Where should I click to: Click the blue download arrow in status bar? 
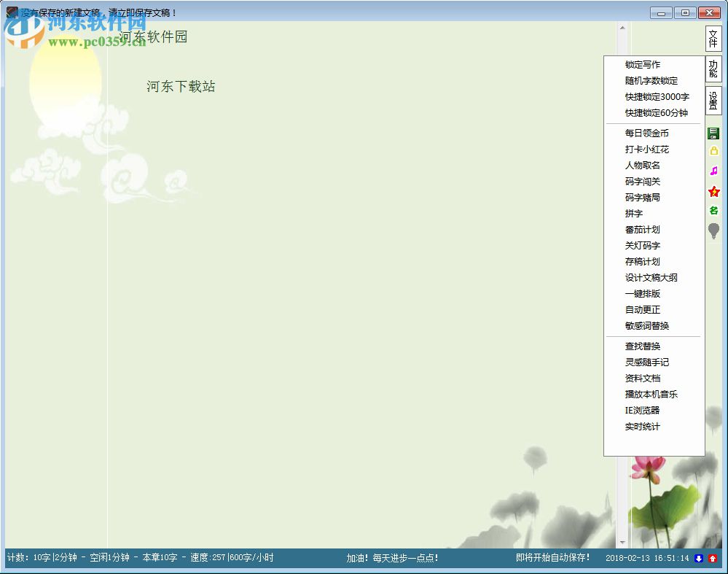[x=700, y=557]
